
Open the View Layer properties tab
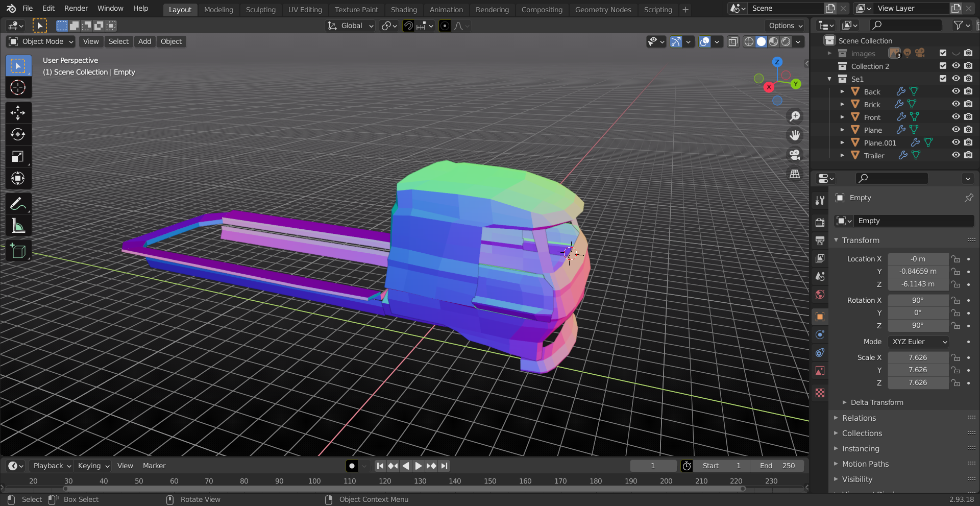click(x=820, y=258)
